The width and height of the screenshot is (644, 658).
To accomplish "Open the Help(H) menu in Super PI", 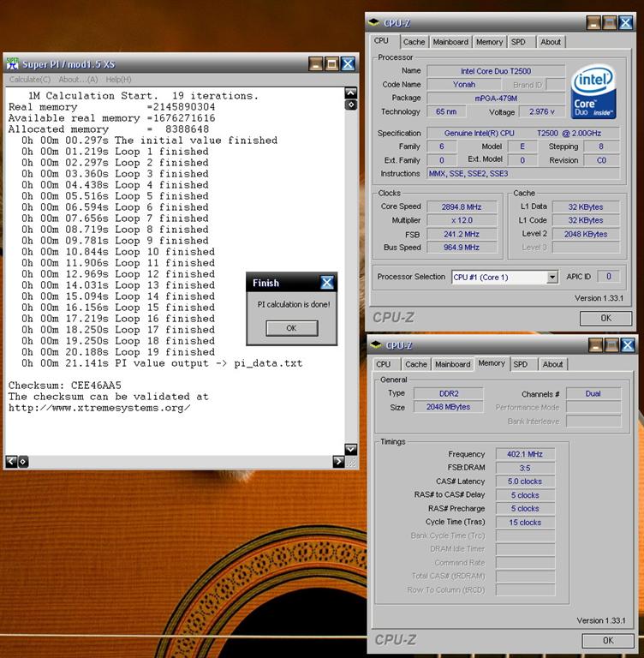I will [x=118, y=80].
